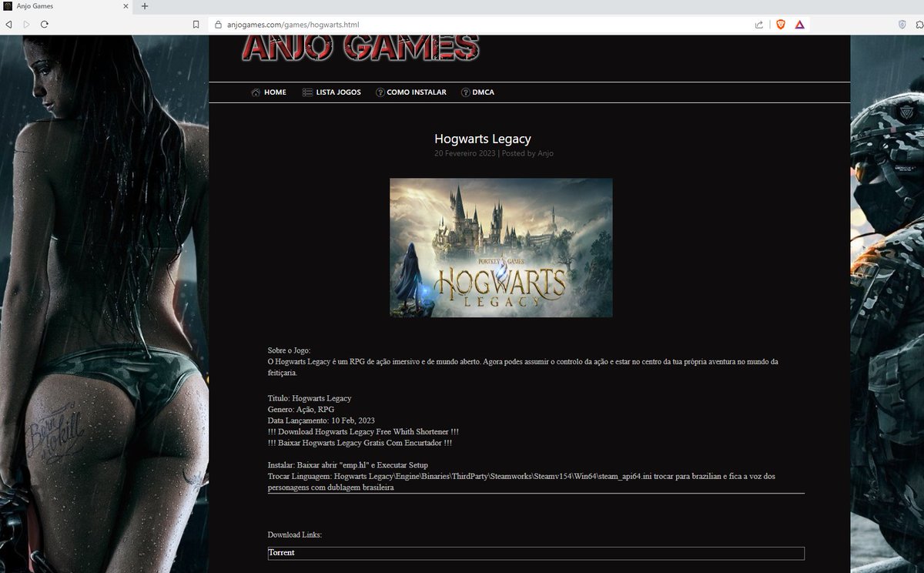The width and height of the screenshot is (924, 573).
Task: Click question icon beside COMO INSTALAR
Action: tap(380, 92)
